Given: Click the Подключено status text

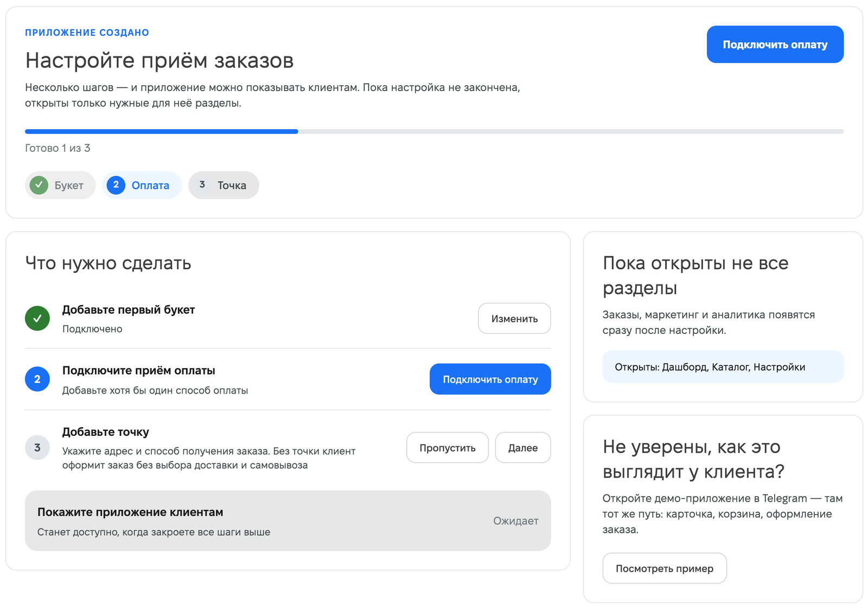Looking at the screenshot, I should coord(92,329).
